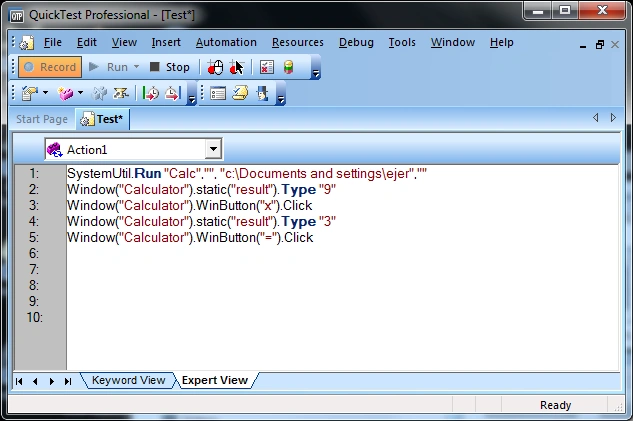Viewport: 633px width, 421px height.
Task: Click the Stop button
Action: click(x=170, y=67)
